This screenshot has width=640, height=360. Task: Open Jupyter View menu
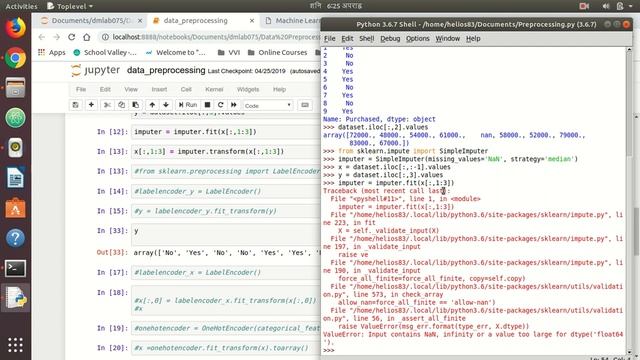(131, 89)
